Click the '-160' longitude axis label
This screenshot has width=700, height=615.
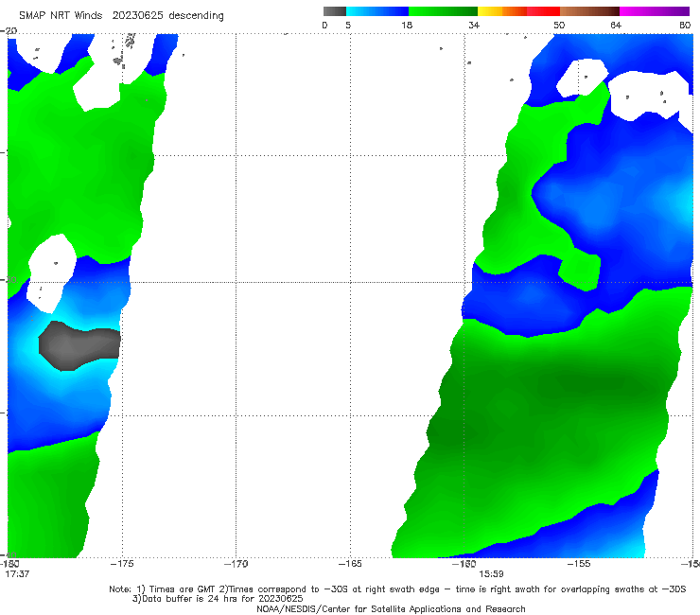click(464, 564)
